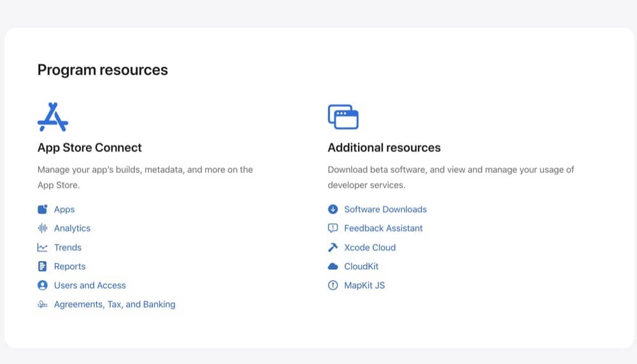Viewport: 637px width, 364px height.
Task: Click the Analytics waveform icon
Action: 43,228
